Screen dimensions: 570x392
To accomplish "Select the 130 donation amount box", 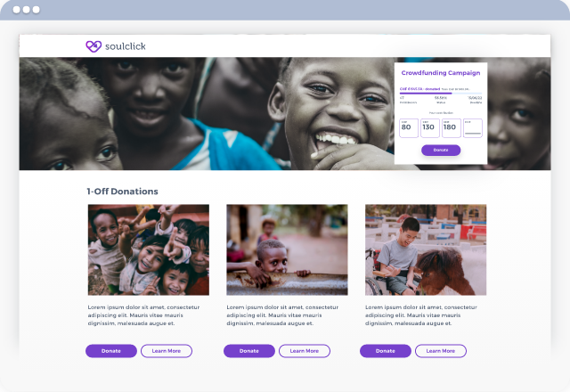I will pyautogui.click(x=430, y=128).
